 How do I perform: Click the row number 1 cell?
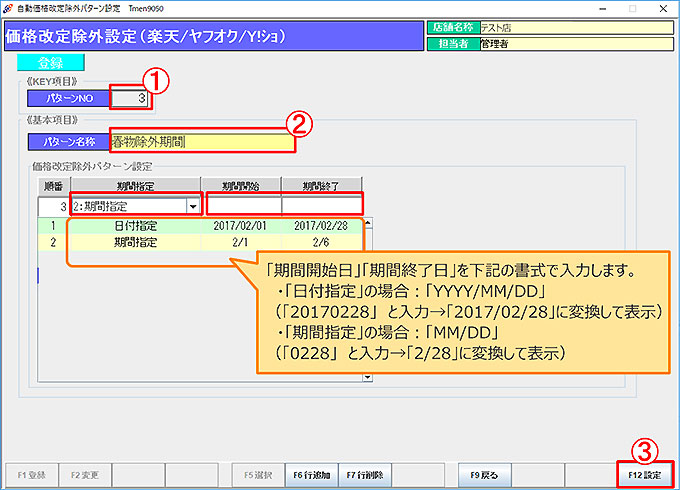tap(54, 225)
